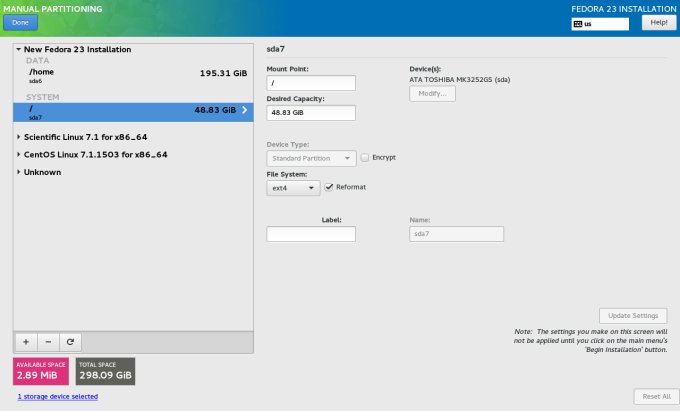The height and width of the screenshot is (411, 680).
Task: Open the 1 storage device selected link
Action: tap(58, 396)
